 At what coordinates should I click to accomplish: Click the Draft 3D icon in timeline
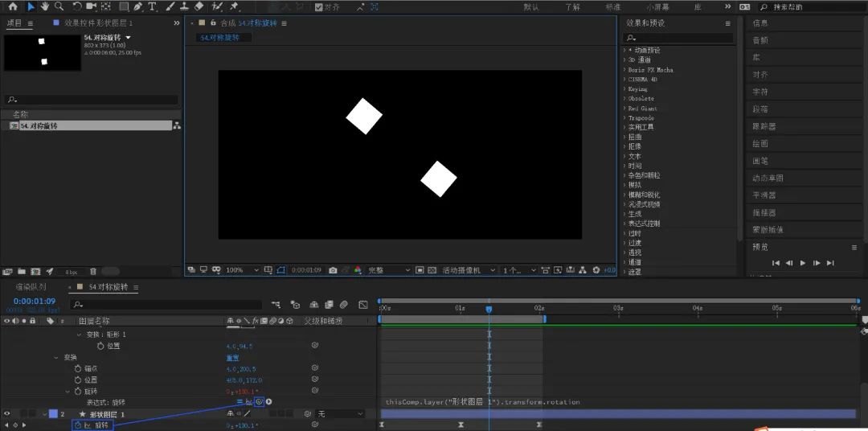point(295,305)
